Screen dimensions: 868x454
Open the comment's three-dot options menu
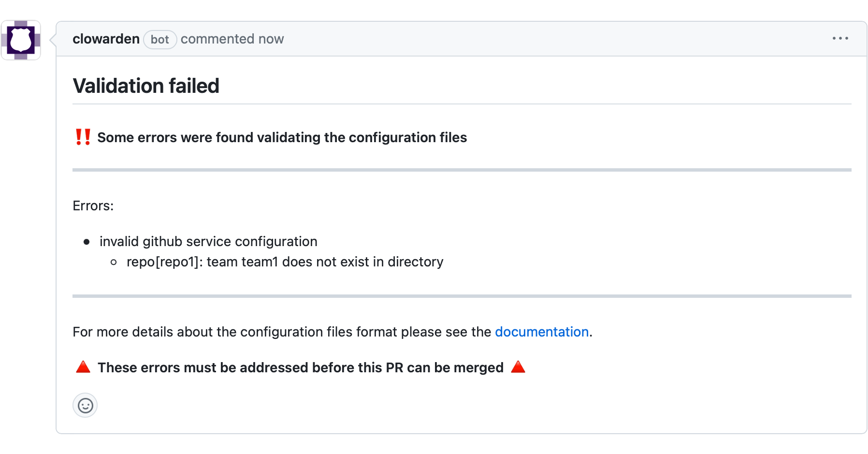840,39
